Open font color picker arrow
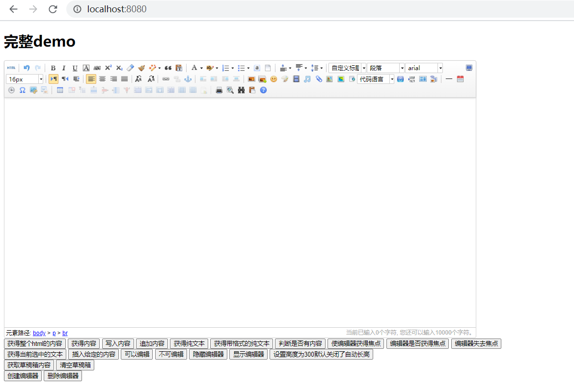 (x=201, y=68)
